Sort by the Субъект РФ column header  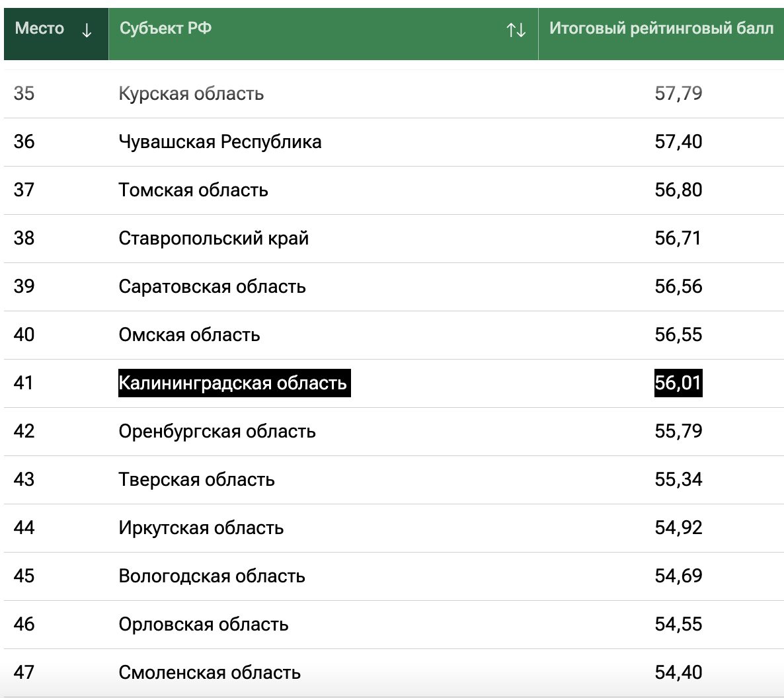point(166,28)
